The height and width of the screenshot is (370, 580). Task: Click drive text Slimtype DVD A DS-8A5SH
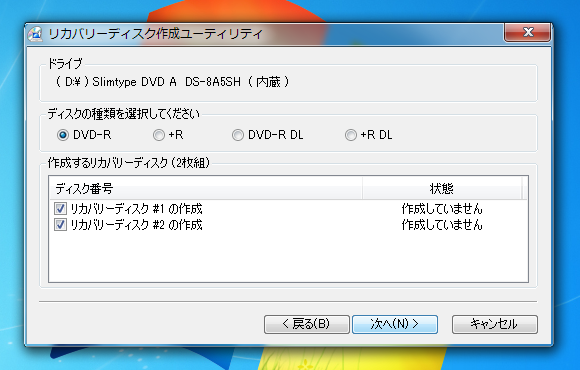point(166,82)
